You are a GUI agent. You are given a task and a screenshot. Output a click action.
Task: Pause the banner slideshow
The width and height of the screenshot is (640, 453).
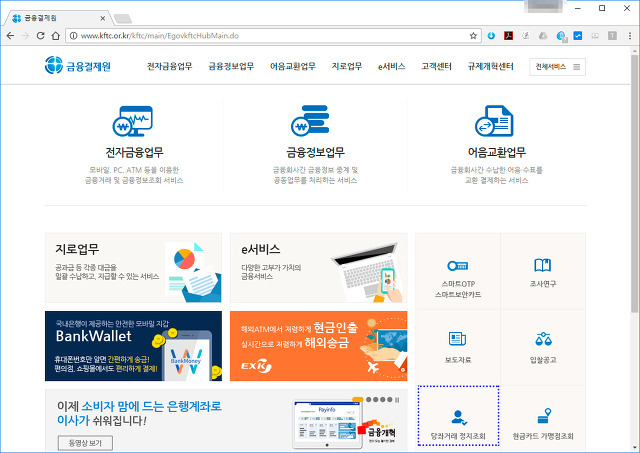[397, 400]
